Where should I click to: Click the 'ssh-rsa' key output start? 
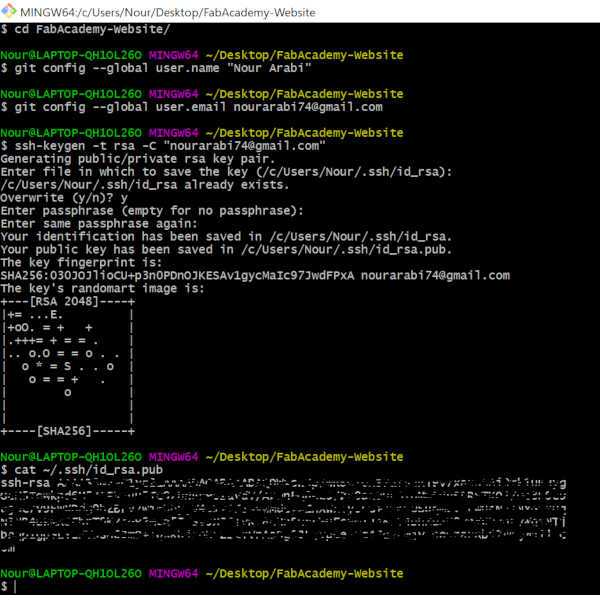pyautogui.click(x=25, y=483)
